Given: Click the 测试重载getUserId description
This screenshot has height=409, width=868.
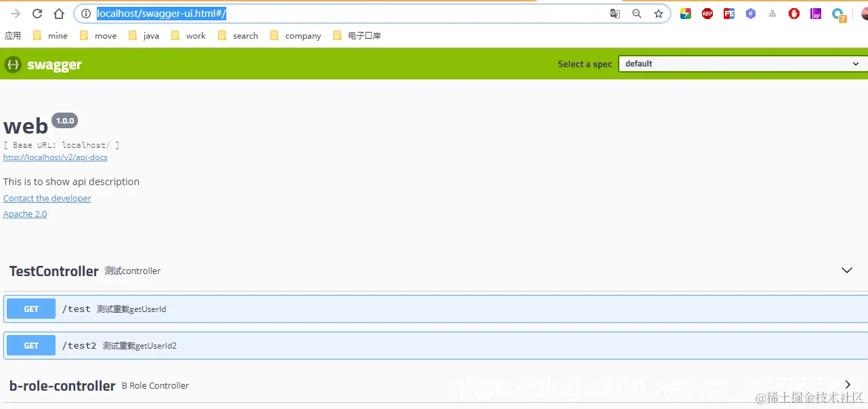Looking at the screenshot, I should pyautogui.click(x=131, y=309).
